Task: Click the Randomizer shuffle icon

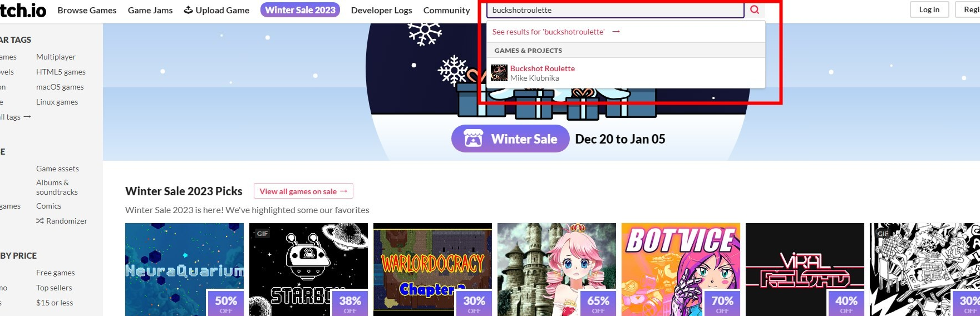Action: [x=40, y=221]
